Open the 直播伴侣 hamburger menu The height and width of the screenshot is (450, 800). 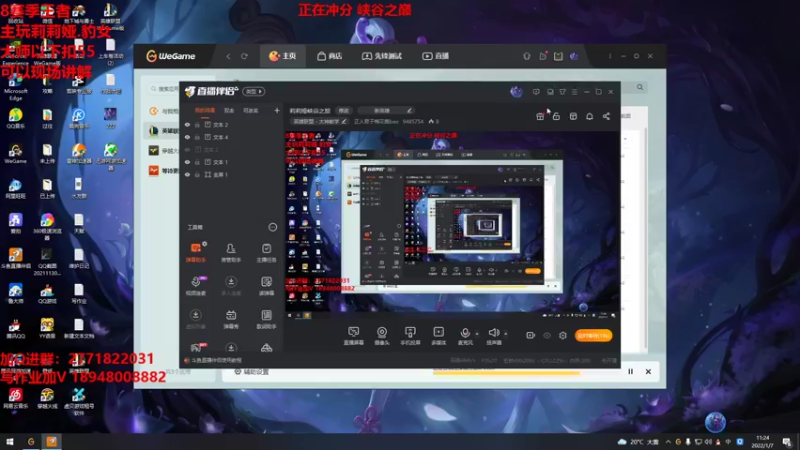point(574,92)
